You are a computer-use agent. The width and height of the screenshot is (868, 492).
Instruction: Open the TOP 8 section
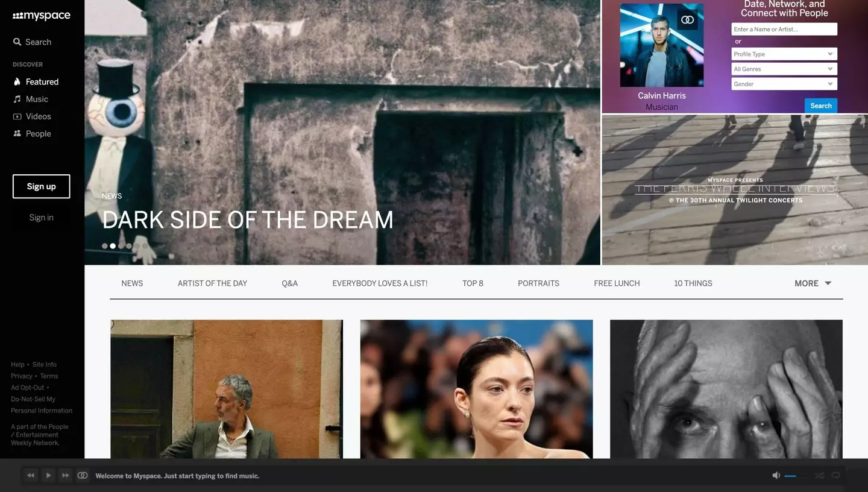pyautogui.click(x=473, y=283)
